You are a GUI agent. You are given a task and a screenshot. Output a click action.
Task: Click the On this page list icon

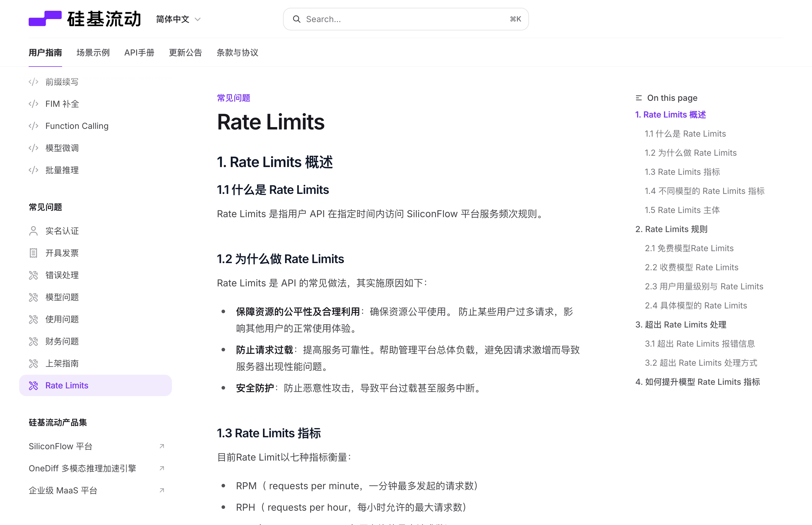639,98
